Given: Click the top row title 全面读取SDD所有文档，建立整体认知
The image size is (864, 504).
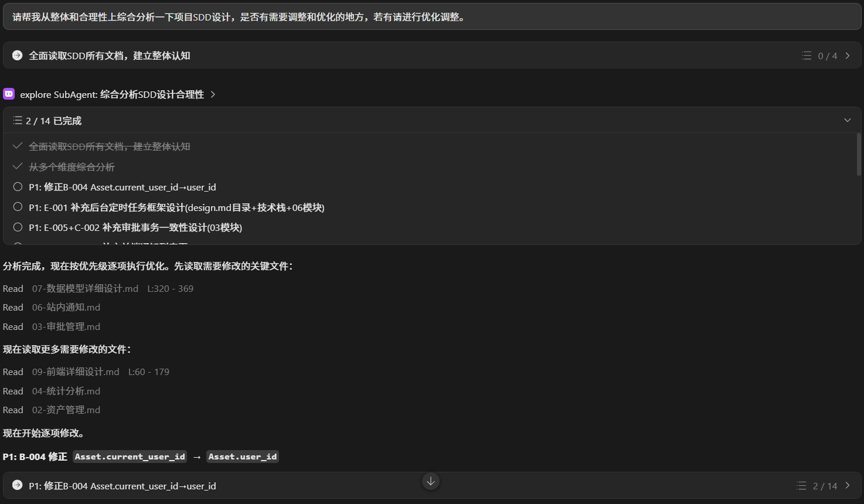Looking at the screenshot, I should point(110,56).
